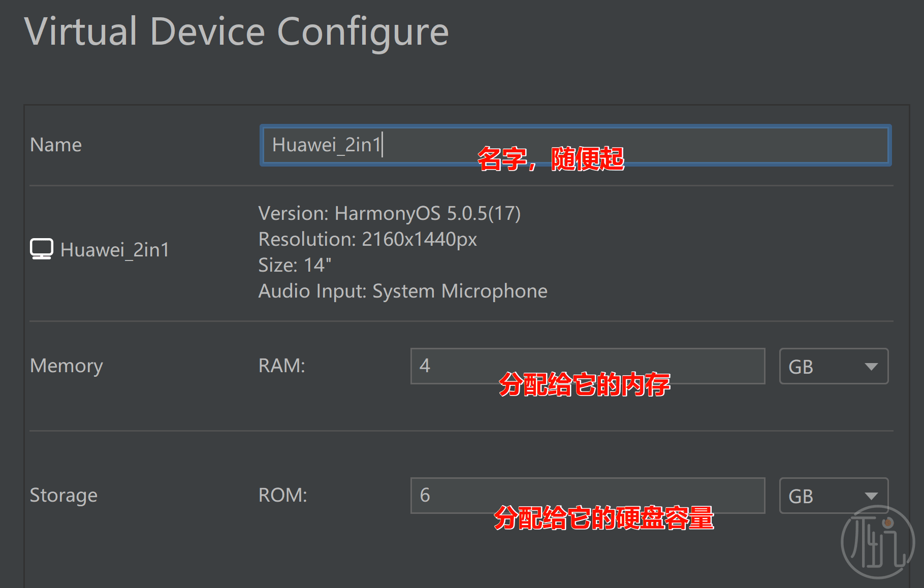Click the Name field label
The image size is (924, 588).
click(56, 145)
